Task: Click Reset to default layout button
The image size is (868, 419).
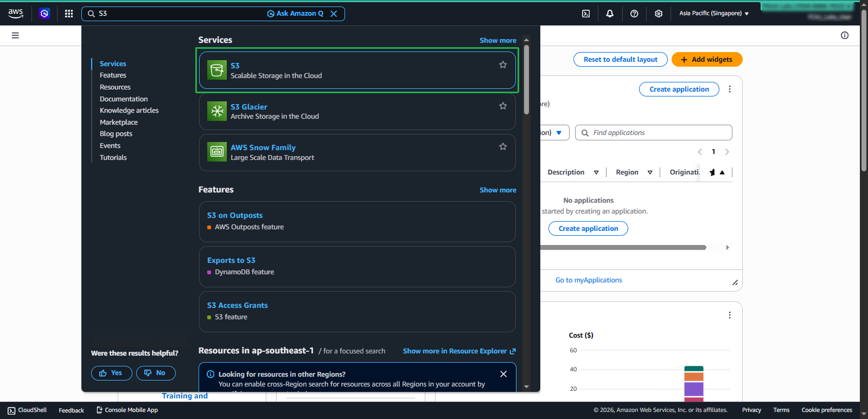Action: click(621, 60)
